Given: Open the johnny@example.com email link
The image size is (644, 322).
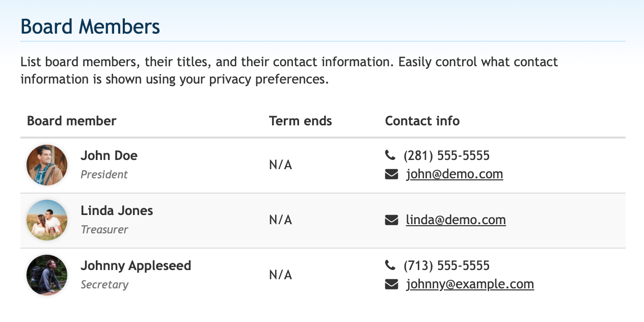Looking at the screenshot, I should pyautogui.click(x=470, y=284).
